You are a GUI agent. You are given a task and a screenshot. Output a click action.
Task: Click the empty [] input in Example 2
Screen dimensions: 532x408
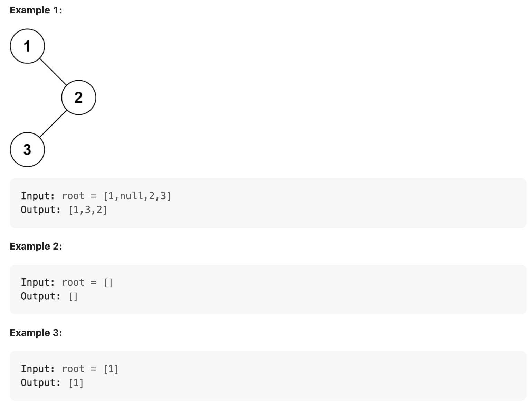[108, 282]
